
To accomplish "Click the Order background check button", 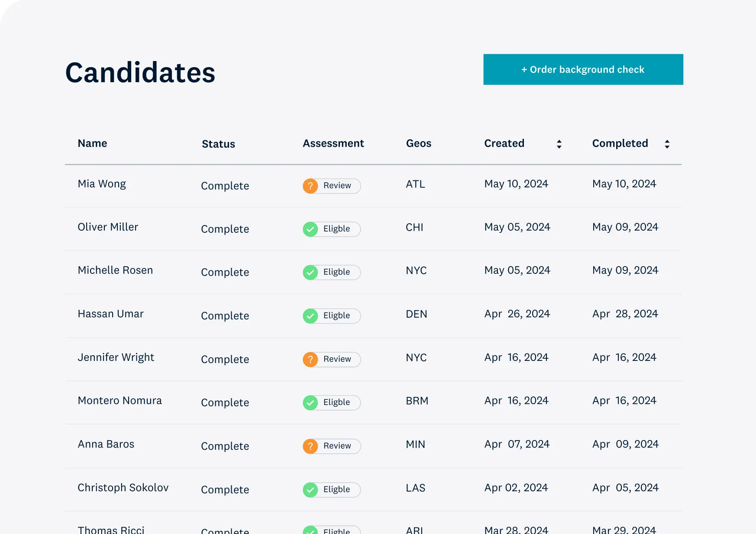I will [x=583, y=69].
